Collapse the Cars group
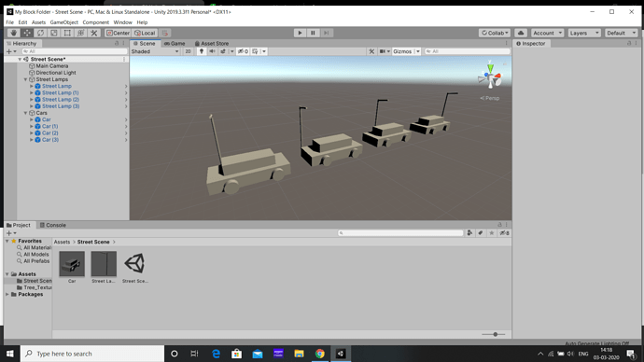Image resolution: width=644 pixels, height=362 pixels. coord(25,113)
